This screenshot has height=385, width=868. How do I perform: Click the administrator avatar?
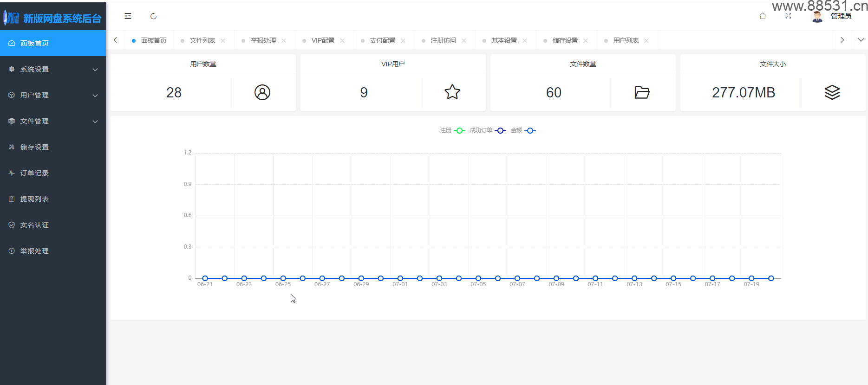coord(817,16)
